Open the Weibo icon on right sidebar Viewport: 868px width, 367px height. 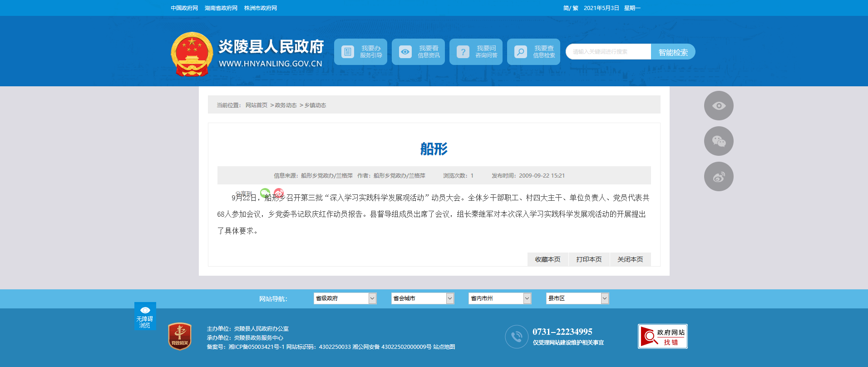click(718, 177)
